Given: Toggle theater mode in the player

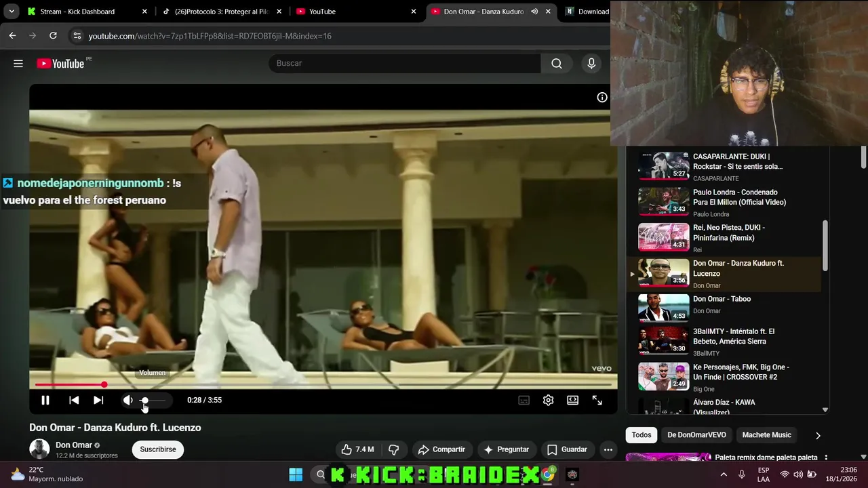Looking at the screenshot, I should click(572, 400).
